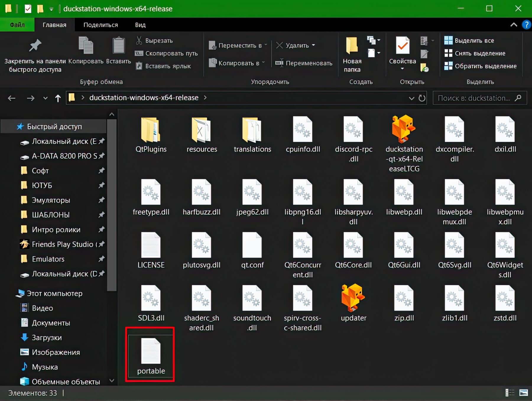This screenshot has width=532, height=401.
Task: Open Explorer help question-mark icon
Action: tap(526, 25)
